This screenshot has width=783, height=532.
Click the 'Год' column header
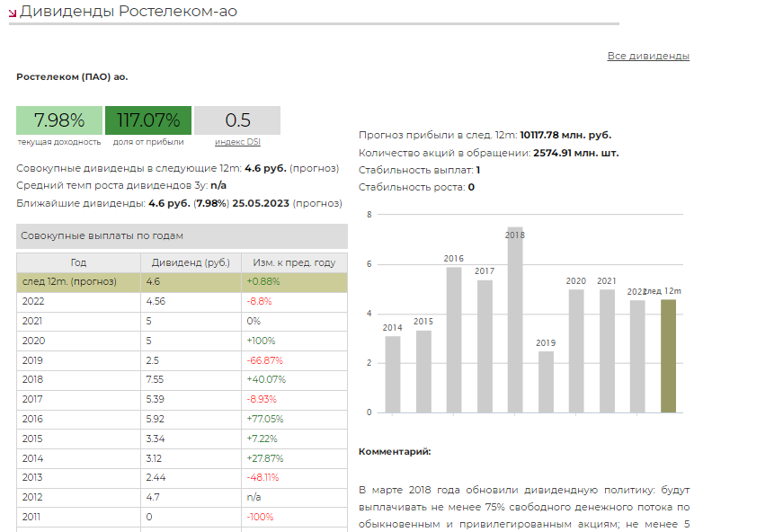[78, 262]
